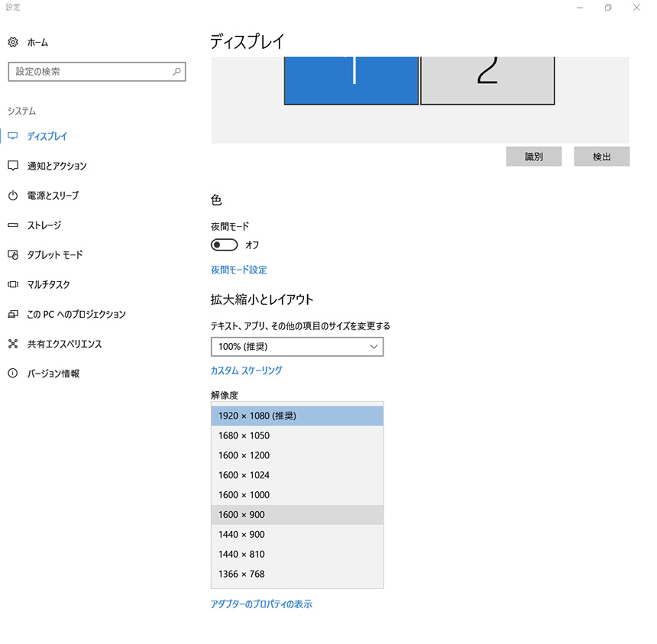Click the magnifier icon in search box
Screen dimensions: 657x644
click(x=176, y=72)
